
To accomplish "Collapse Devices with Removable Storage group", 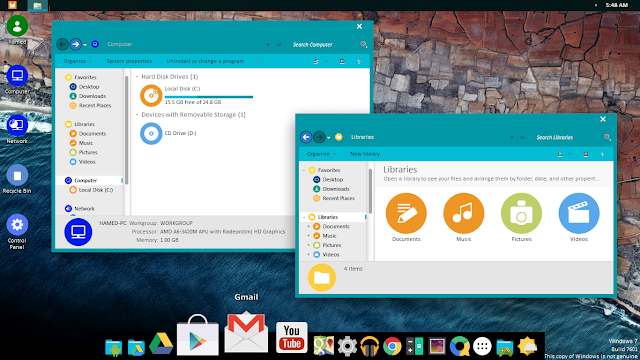I will (137, 115).
